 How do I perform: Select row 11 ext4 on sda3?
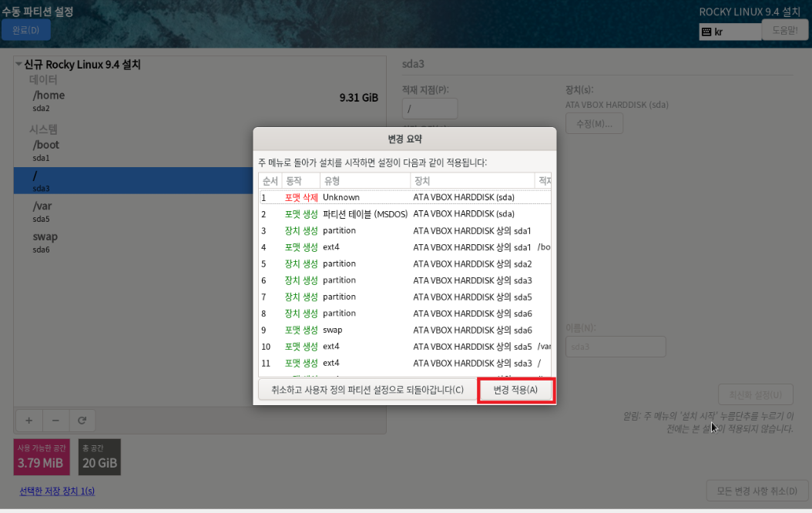[x=405, y=363]
